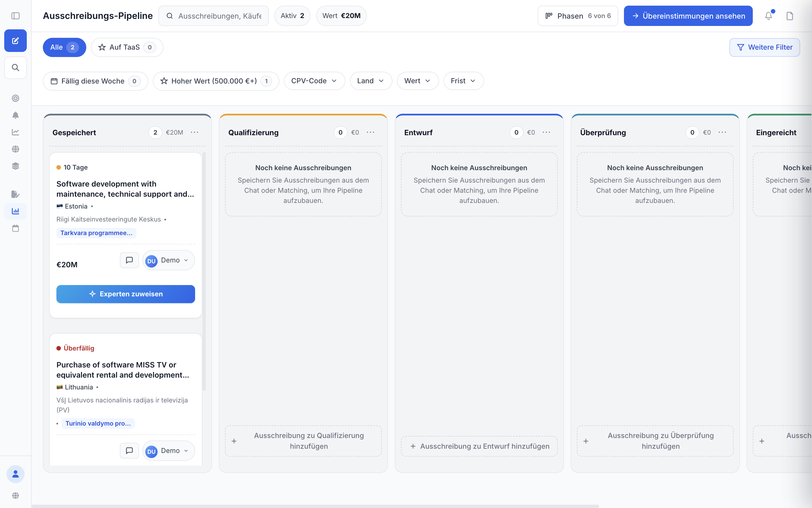Click the Eingereicht column heading
This screenshot has height=508, width=812.
pyautogui.click(x=776, y=133)
